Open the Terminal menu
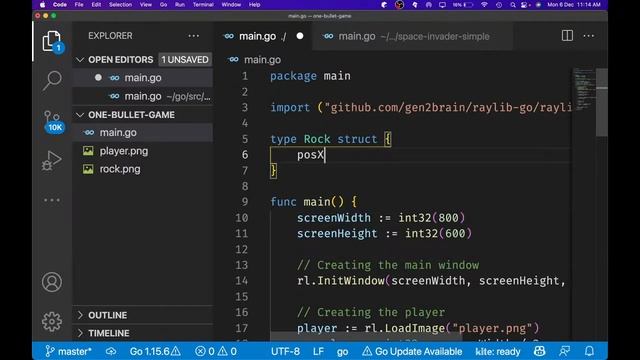The width and height of the screenshot is (640, 360). click(x=203, y=5)
